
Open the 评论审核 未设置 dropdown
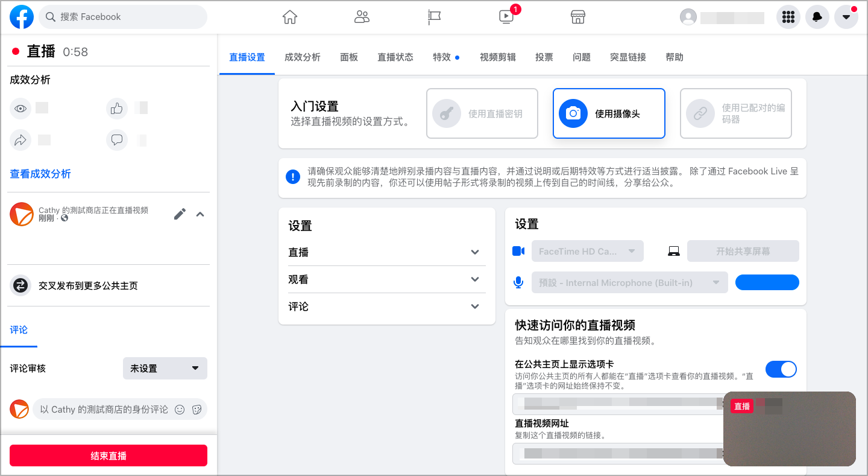click(x=165, y=369)
